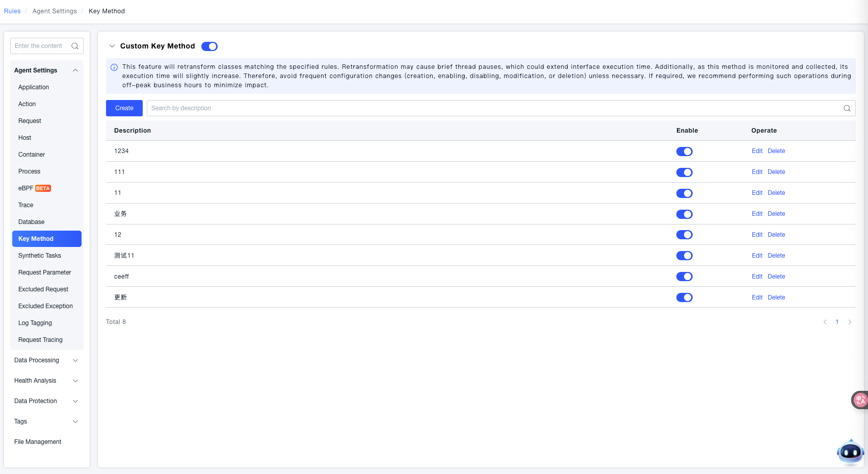Collapse the Agent Settings sidebar group

75,70
